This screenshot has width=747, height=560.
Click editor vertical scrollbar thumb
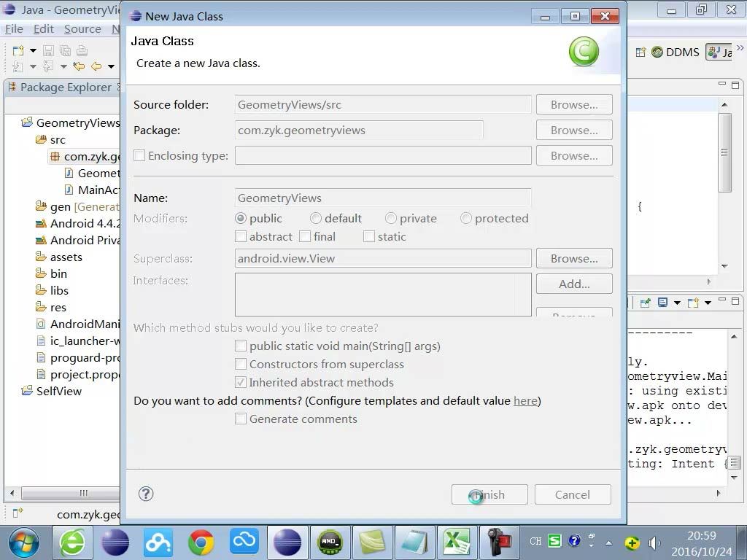(724, 152)
